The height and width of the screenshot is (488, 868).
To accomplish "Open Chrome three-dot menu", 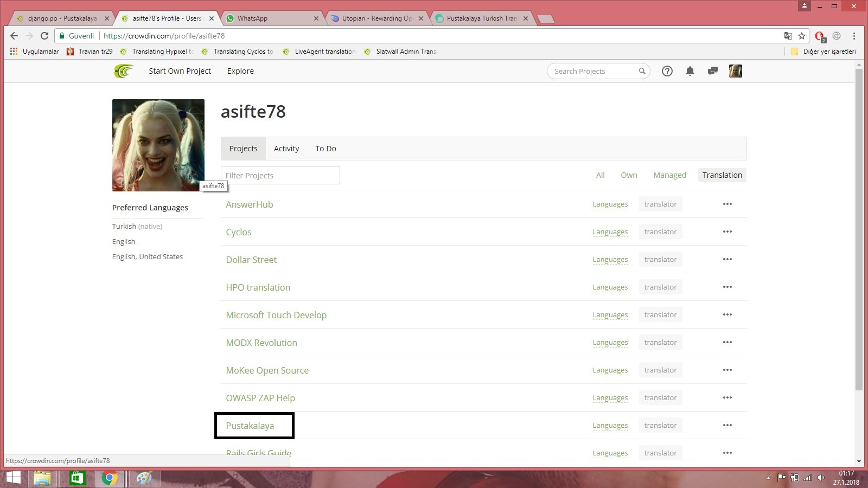I will pos(854,36).
